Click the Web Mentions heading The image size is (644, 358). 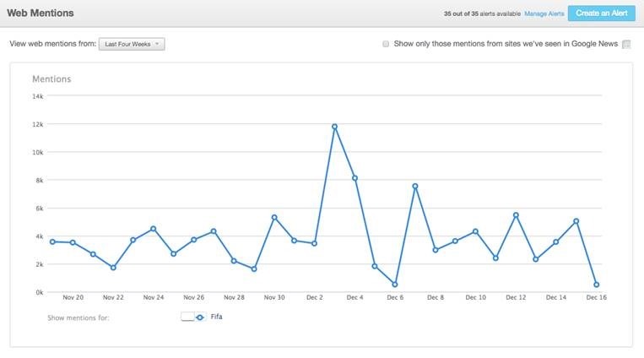[41, 14]
